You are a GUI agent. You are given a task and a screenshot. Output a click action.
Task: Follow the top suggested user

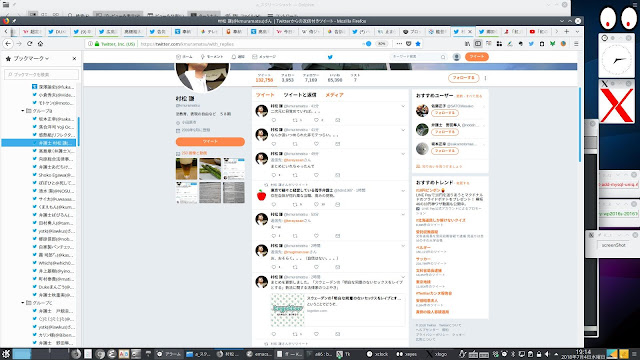[x=444, y=113]
